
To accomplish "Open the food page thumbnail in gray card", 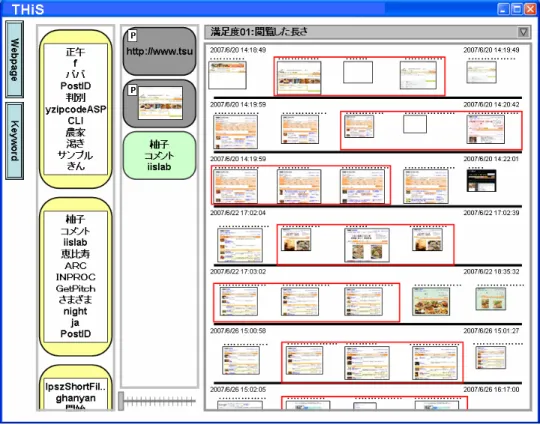I will tap(160, 103).
